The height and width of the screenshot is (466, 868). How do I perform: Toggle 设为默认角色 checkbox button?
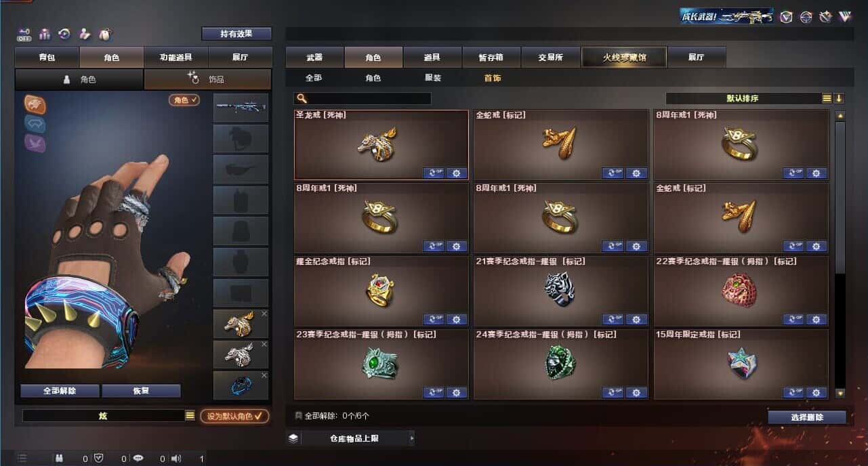click(234, 416)
